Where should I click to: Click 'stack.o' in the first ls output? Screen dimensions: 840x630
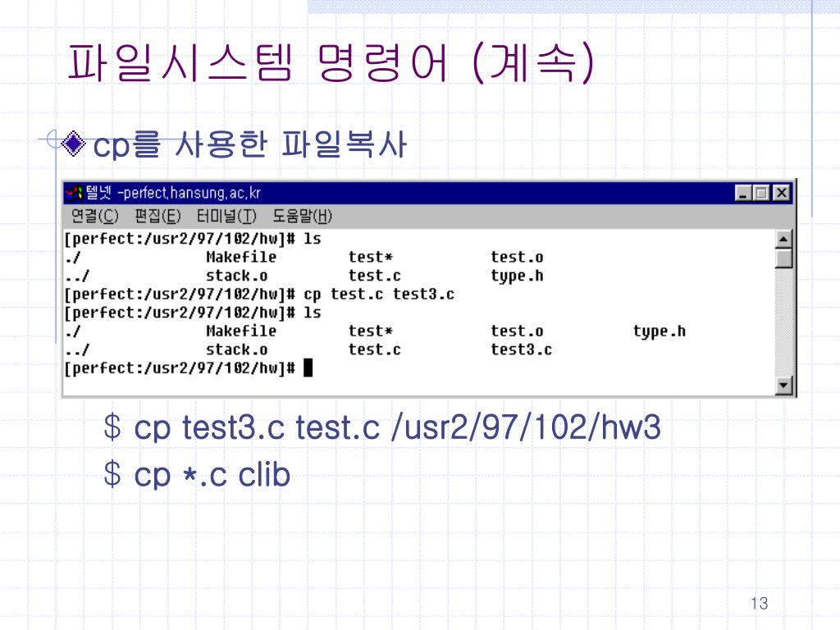click(x=237, y=276)
